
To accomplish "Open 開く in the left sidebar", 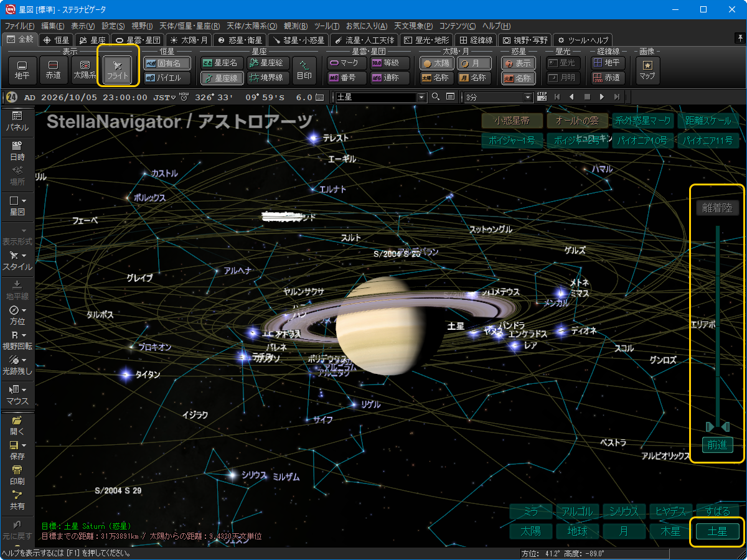I will [17, 425].
